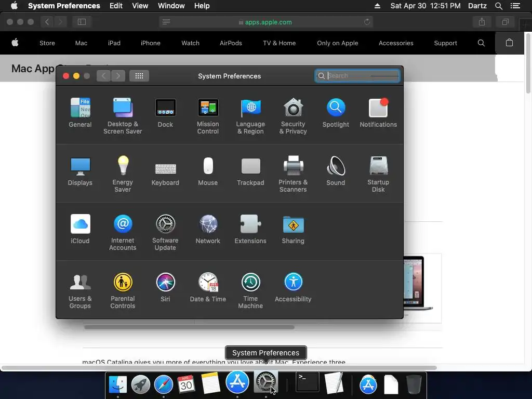Open Printers & Scanners preferences
Screen dimensions: 532x399
(293, 174)
